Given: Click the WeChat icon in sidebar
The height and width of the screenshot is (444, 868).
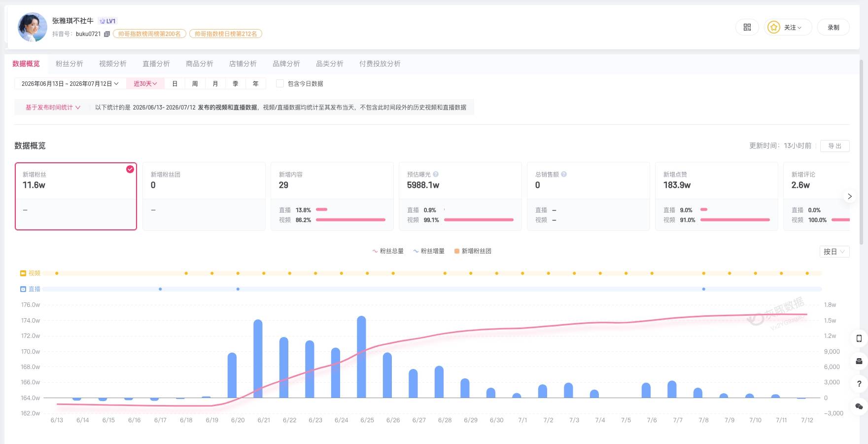Looking at the screenshot, I should click(859, 407).
